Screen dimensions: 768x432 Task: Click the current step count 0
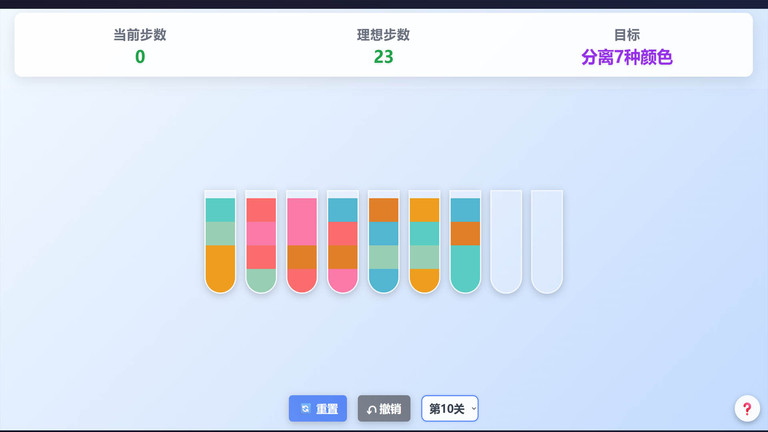pos(140,57)
